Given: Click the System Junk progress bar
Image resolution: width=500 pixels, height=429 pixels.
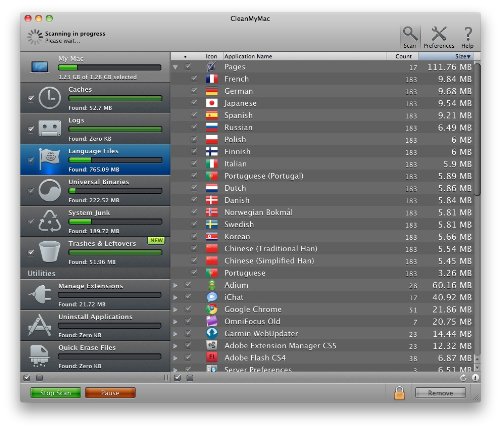Looking at the screenshot, I should (x=115, y=221).
